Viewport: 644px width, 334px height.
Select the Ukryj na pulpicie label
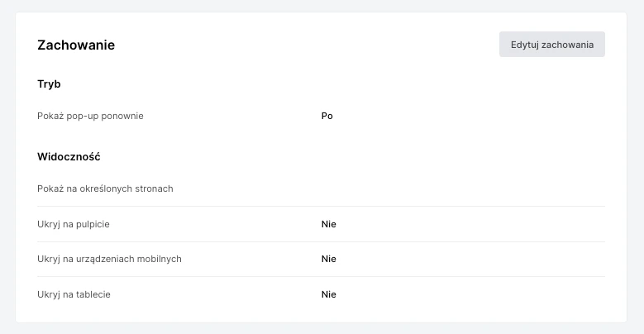point(74,224)
